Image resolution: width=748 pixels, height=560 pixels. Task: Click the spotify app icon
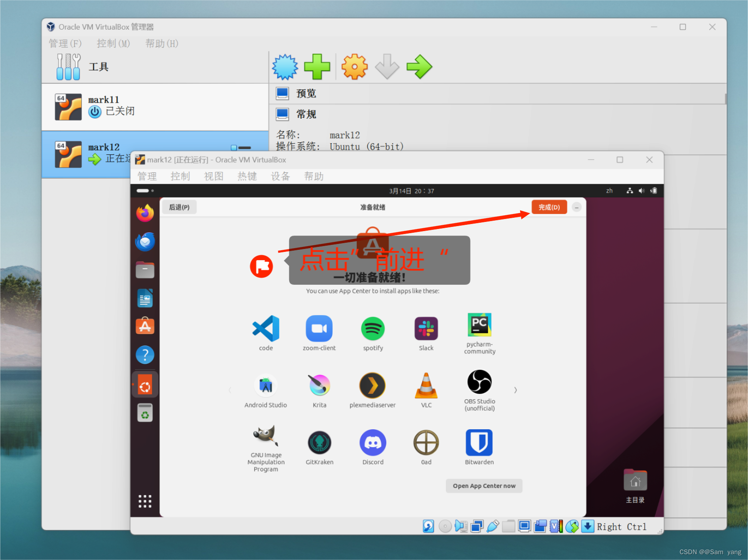pos(373,329)
